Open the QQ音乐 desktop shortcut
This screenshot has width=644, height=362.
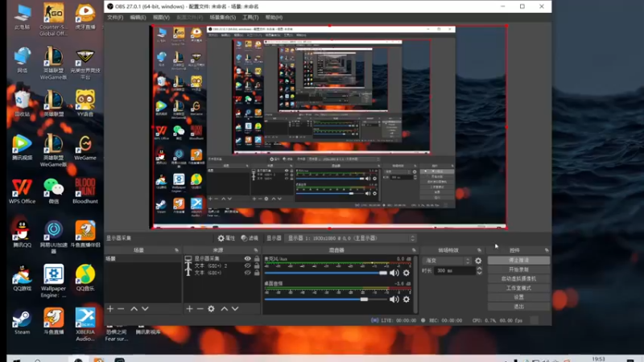[85, 278]
